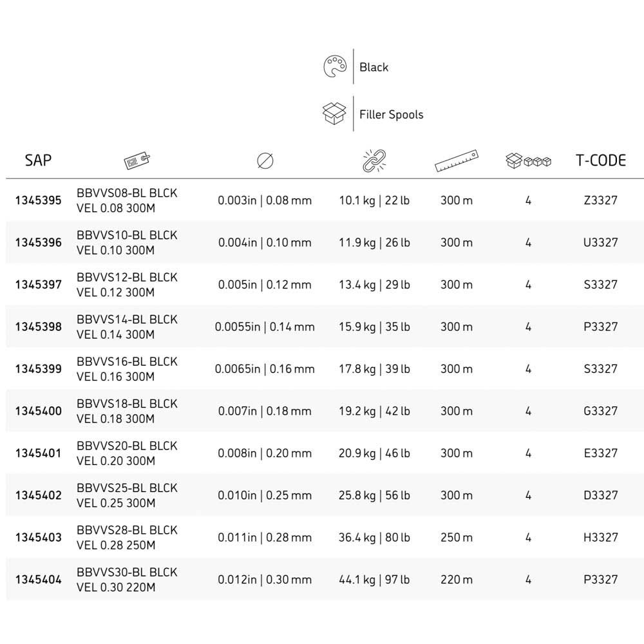
Task: Click the 44.1 kg | 97 lb strength cell
Action: point(374,580)
